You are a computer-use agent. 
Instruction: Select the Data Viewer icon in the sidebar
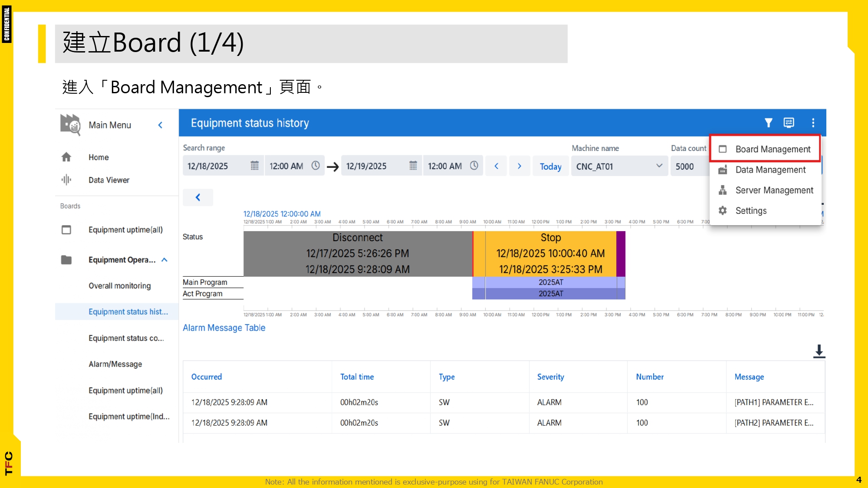coord(67,180)
